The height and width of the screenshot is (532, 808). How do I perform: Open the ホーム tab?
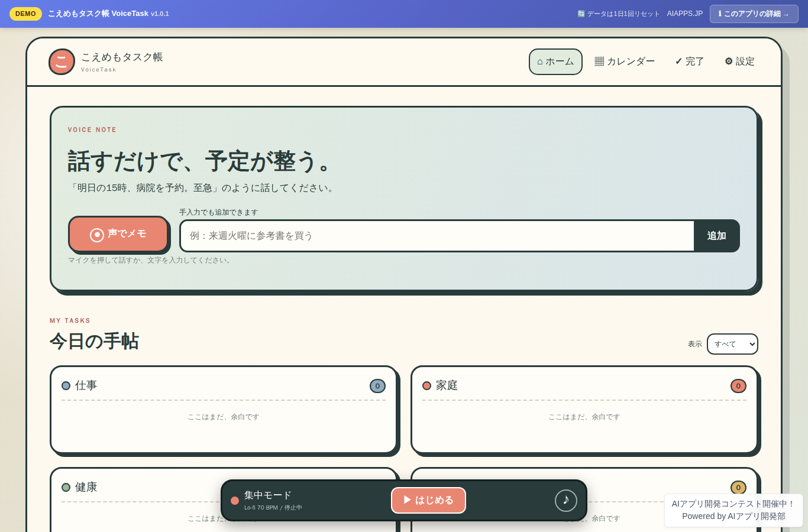555,61
